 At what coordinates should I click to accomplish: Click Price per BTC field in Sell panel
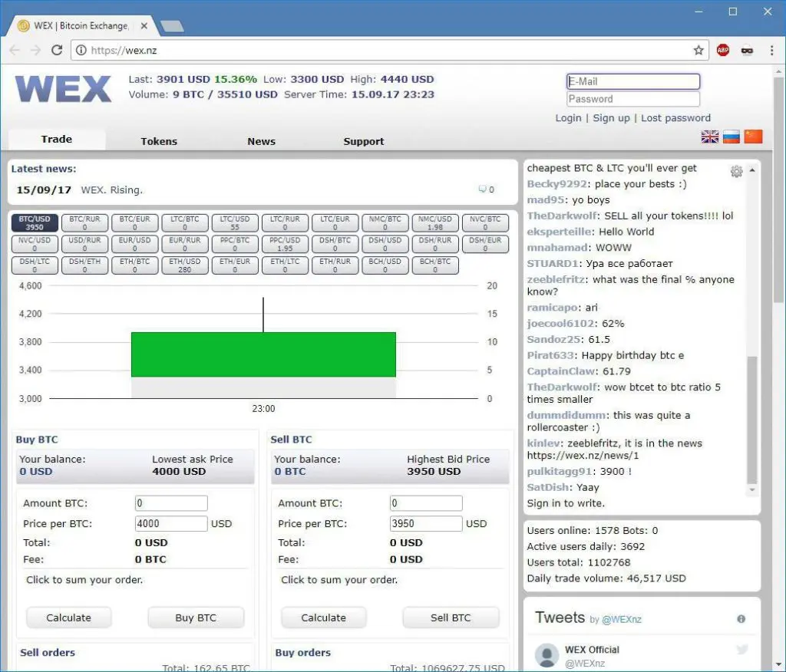click(426, 524)
